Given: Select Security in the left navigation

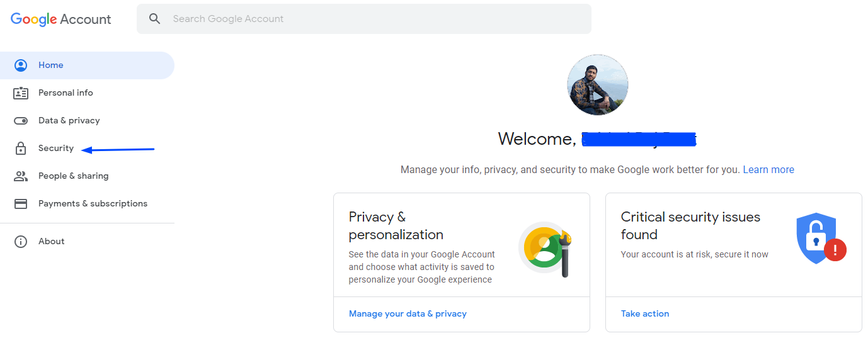Looking at the screenshot, I should pos(56,149).
